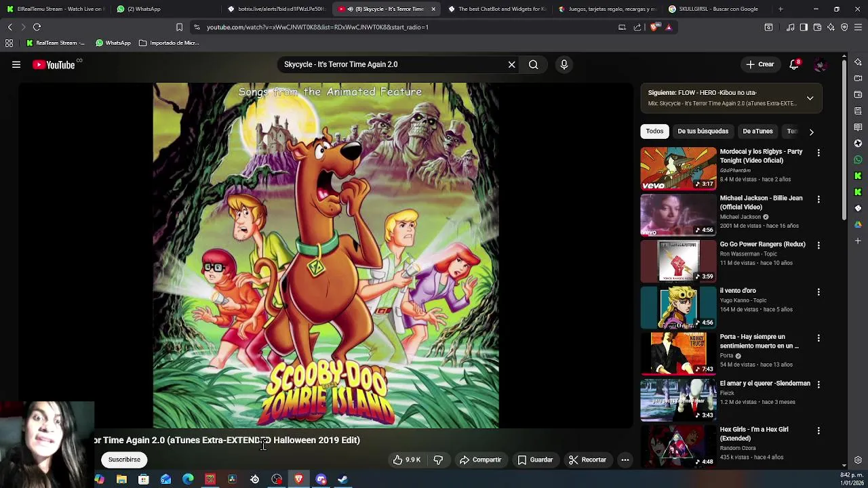868x488 pixels.
Task: Collapse the Mix playlist panel chevron
Action: (810, 98)
